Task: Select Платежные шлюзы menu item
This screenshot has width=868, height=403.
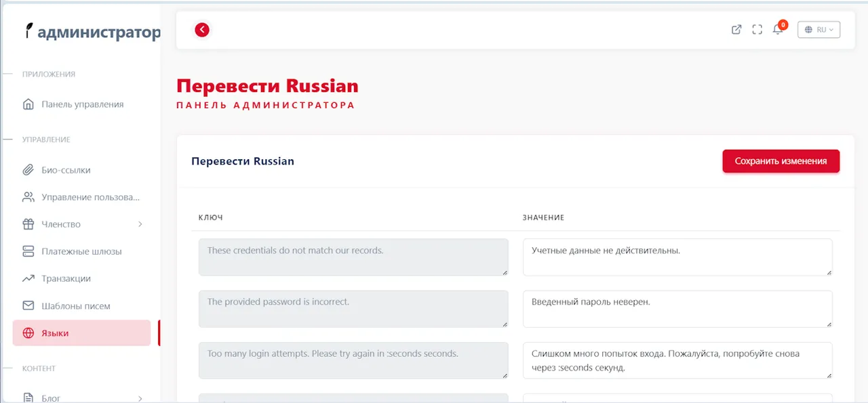Action: tap(81, 251)
